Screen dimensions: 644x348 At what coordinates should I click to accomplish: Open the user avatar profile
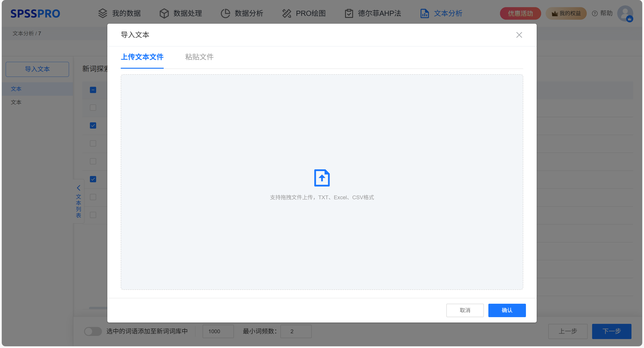click(x=625, y=13)
